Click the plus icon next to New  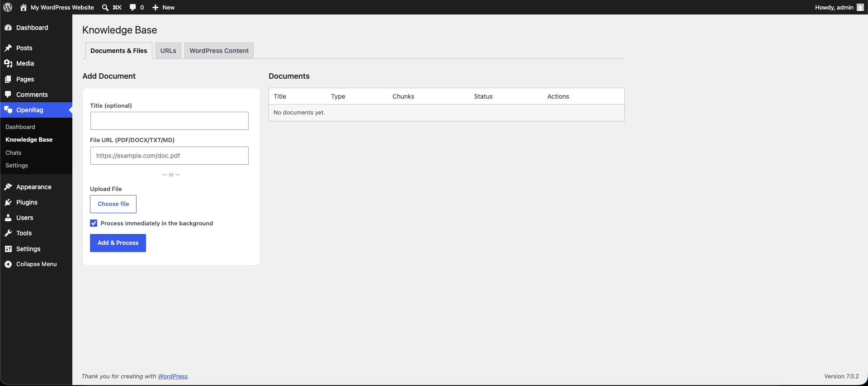[156, 7]
